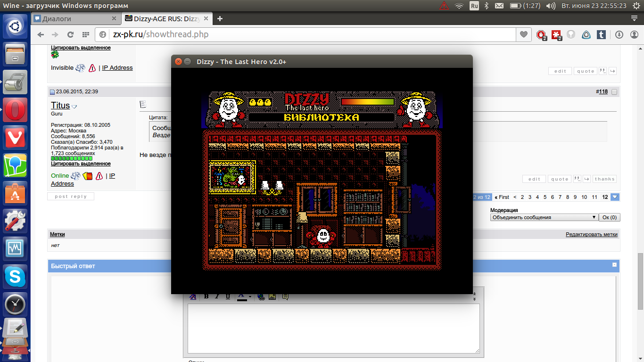The width and height of the screenshot is (644, 362).
Task: Click inside the quick reply text area
Action: [333, 328]
